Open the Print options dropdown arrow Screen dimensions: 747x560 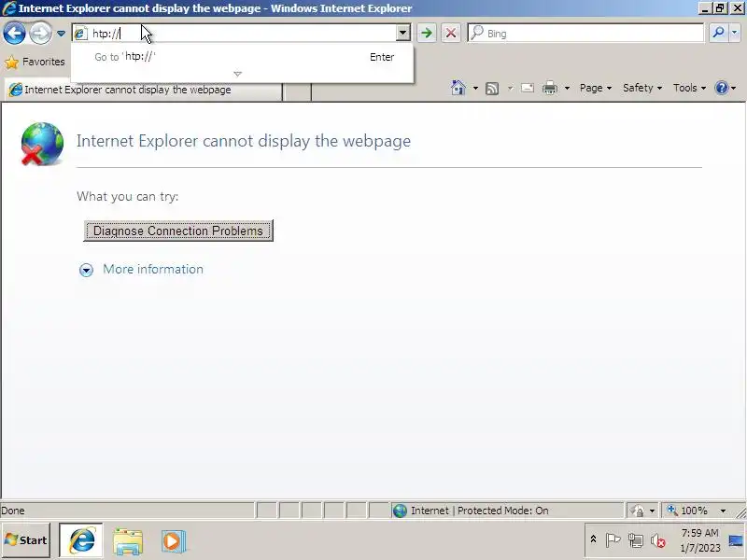[567, 89]
